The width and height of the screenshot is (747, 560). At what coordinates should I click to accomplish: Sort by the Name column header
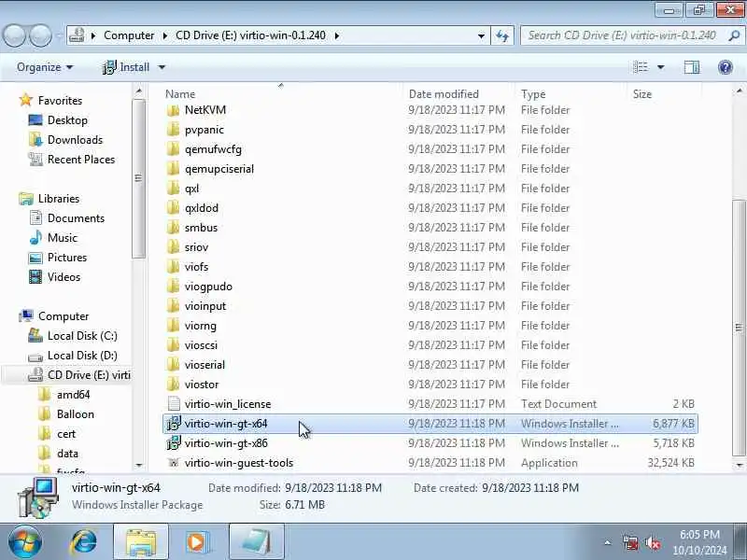(x=180, y=94)
